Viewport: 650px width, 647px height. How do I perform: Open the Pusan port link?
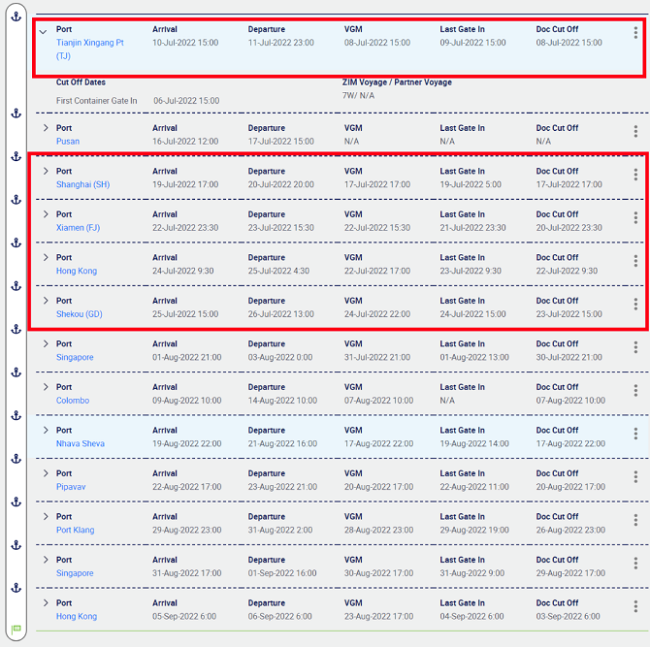pos(68,141)
